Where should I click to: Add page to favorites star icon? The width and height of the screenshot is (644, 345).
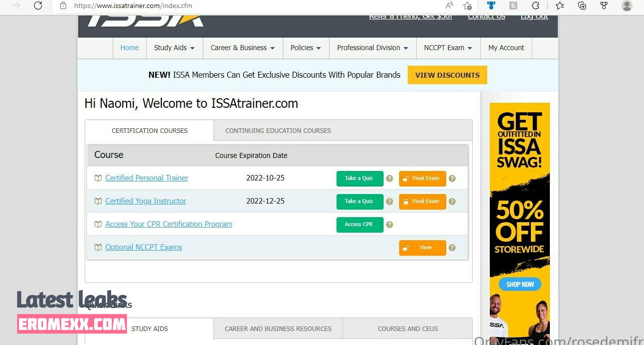click(x=467, y=6)
